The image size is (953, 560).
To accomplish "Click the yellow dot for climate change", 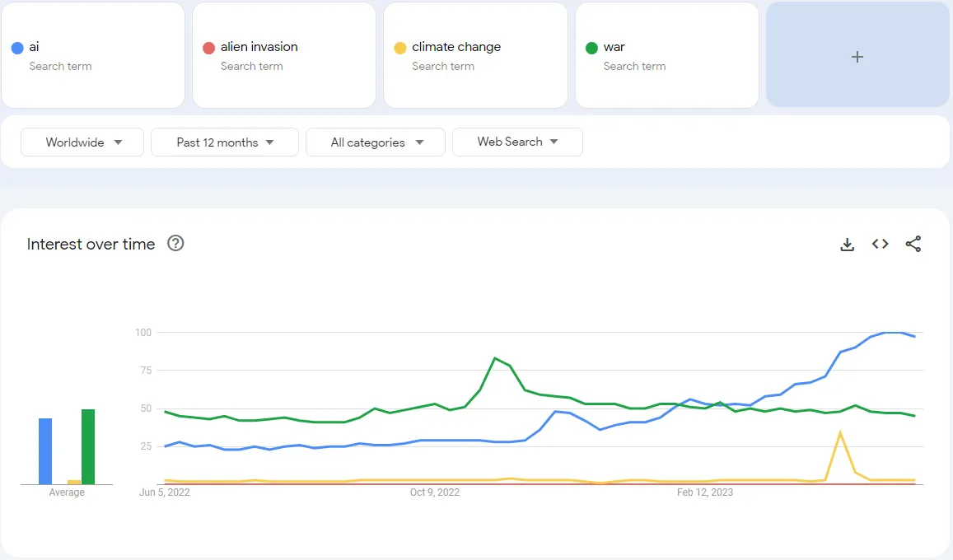I will [401, 47].
